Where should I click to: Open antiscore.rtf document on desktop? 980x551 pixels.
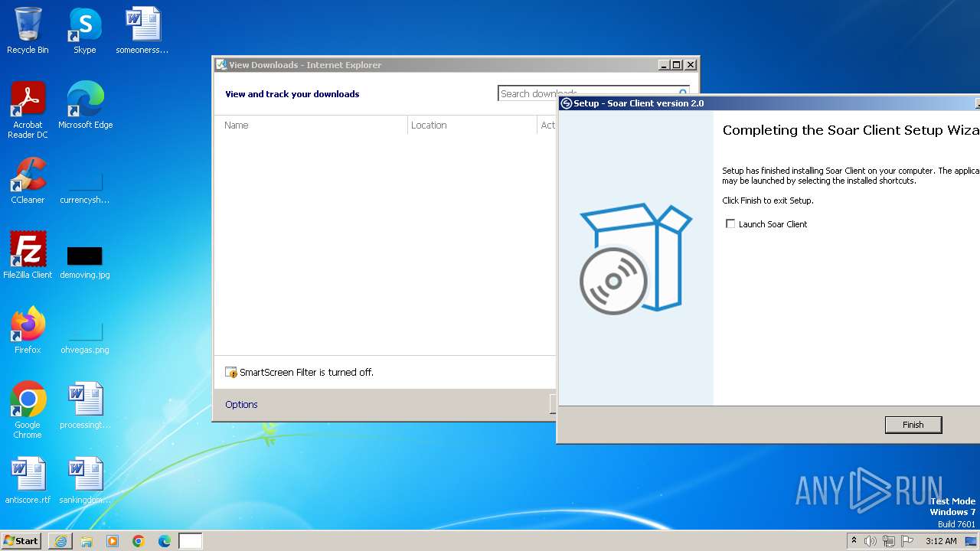28,481
